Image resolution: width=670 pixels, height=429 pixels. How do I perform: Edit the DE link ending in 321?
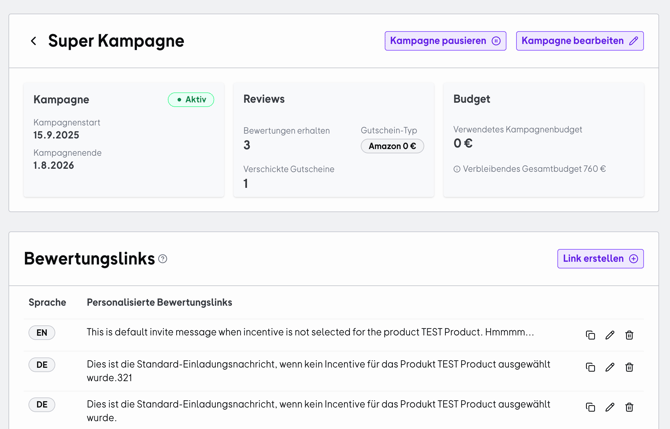610,367
